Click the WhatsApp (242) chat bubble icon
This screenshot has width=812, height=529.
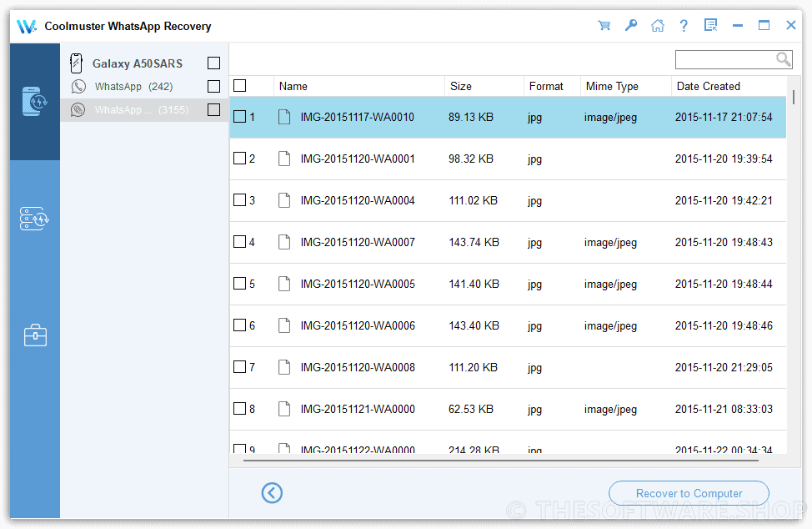coord(78,87)
